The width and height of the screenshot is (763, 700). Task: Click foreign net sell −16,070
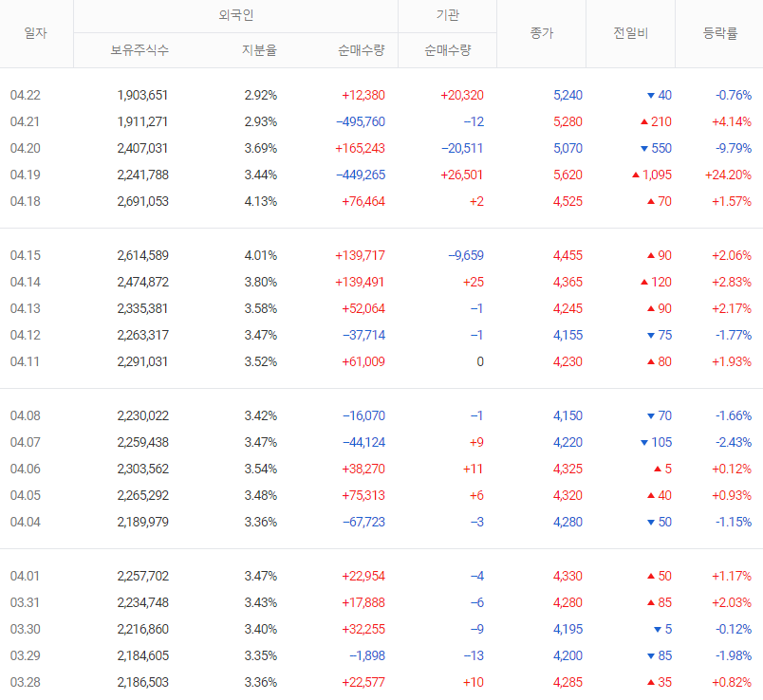tap(364, 415)
